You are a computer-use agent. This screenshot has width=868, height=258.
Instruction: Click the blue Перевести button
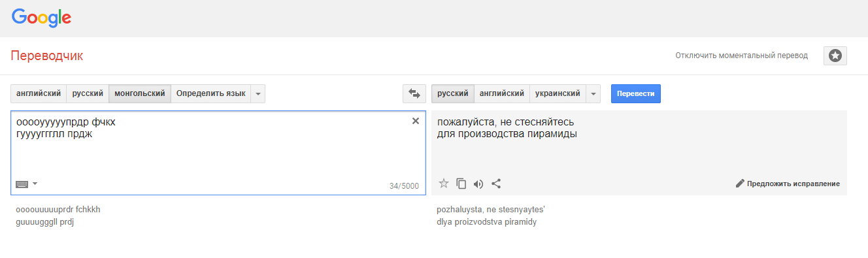pyautogui.click(x=636, y=93)
